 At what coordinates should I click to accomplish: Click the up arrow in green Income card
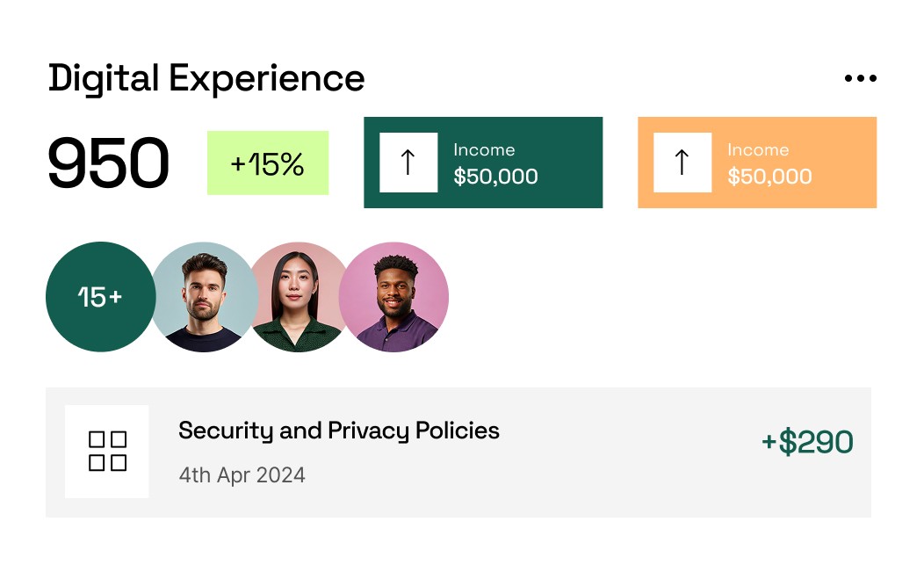pyautogui.click(x=408, y=163)
